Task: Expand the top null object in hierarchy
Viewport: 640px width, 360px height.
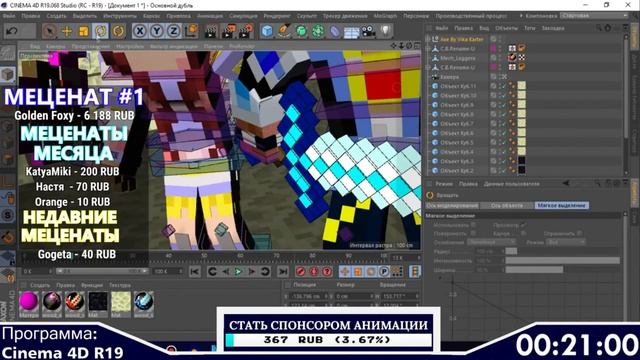Action: (428, 39)
